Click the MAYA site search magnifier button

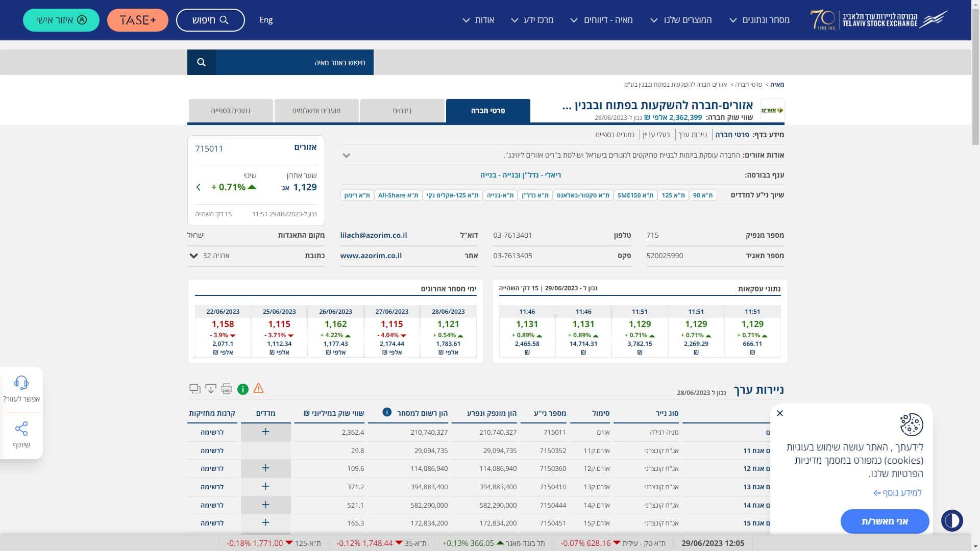pyautogui.click(x=201, y=62)
